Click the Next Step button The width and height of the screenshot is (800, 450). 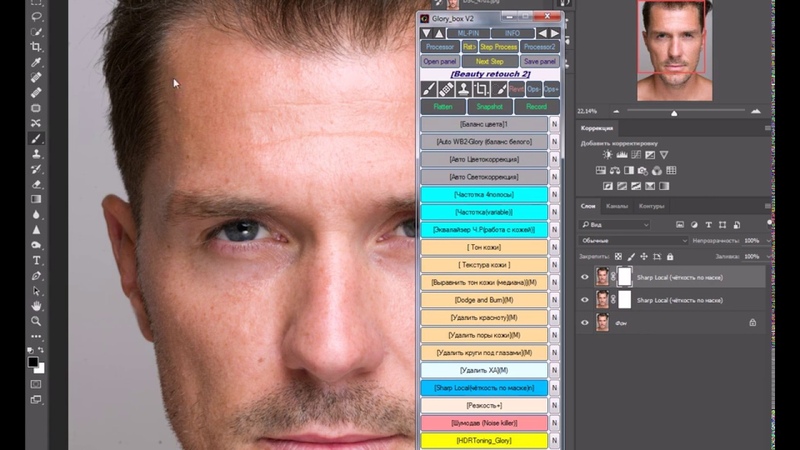pos(490,61)
